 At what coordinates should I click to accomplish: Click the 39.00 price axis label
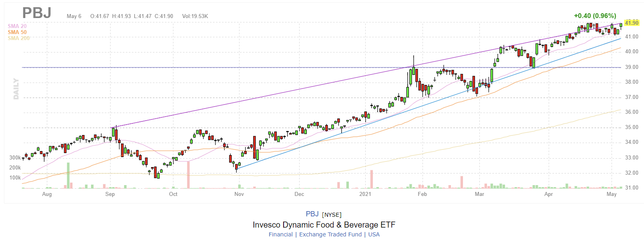pos(632,67)
